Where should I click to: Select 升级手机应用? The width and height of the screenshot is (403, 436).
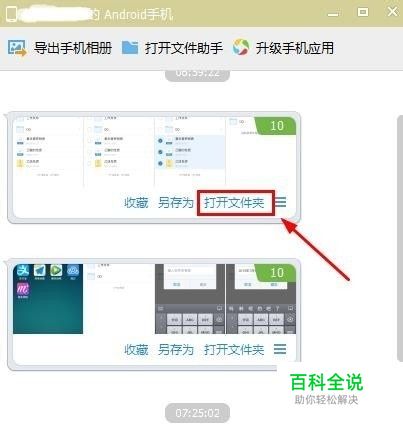click(295, 48)
